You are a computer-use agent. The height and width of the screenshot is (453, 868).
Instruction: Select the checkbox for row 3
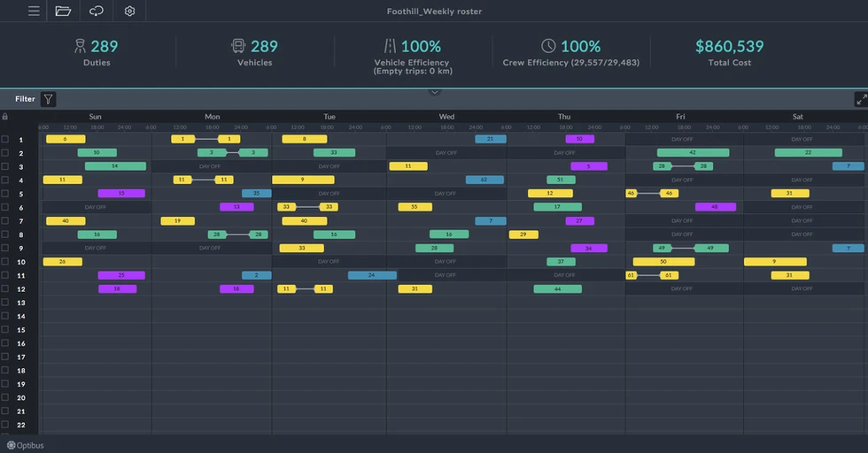[5, 166]
